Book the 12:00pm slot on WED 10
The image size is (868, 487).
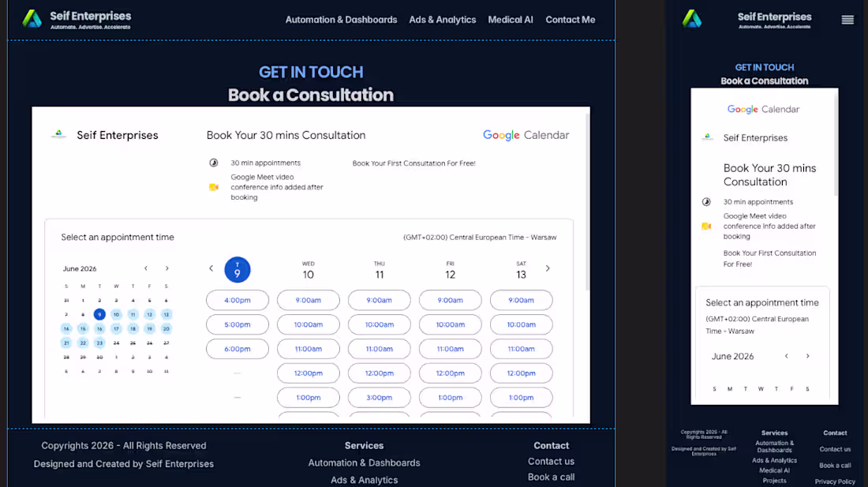tap(309, 373)
